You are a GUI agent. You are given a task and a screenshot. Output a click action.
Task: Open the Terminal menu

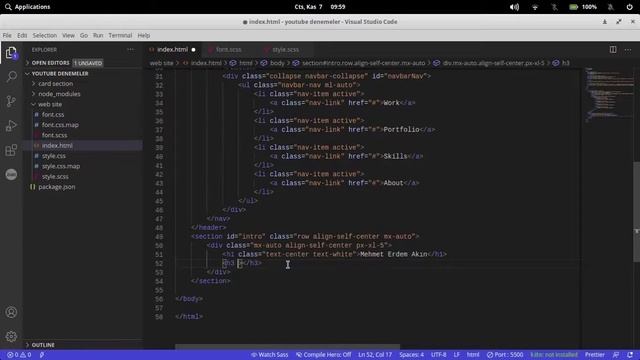(120, 36)
